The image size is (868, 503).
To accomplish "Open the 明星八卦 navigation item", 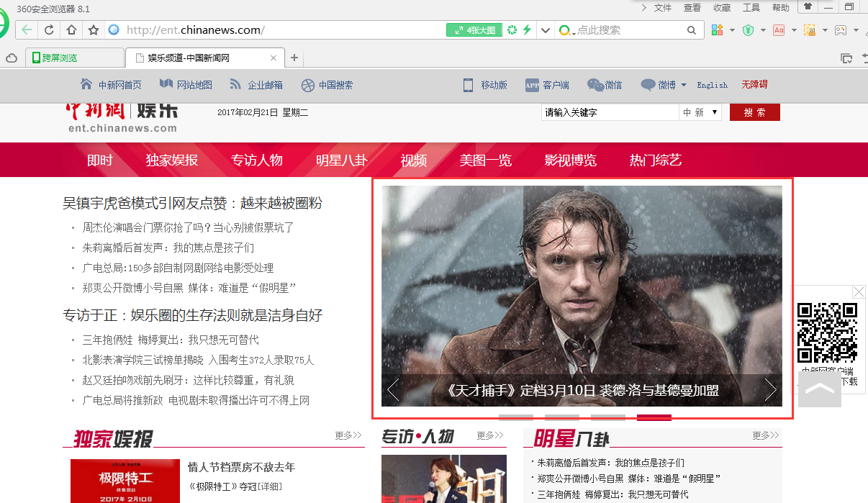I will [x=342, y=160].
